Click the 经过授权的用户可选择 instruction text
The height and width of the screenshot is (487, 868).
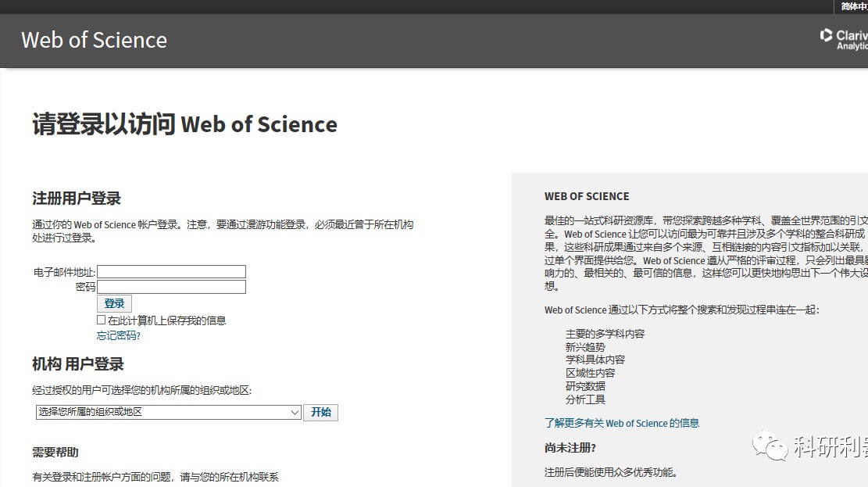(x=141, y=391)
